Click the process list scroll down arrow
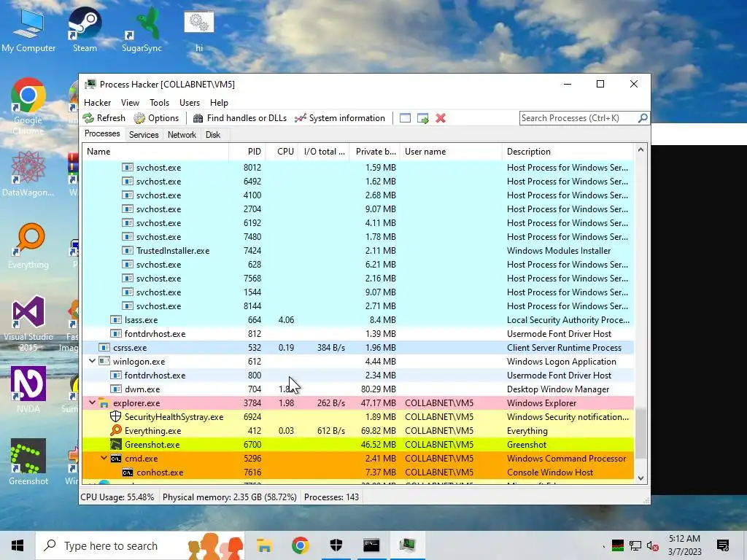 click(x=640, y=478)
